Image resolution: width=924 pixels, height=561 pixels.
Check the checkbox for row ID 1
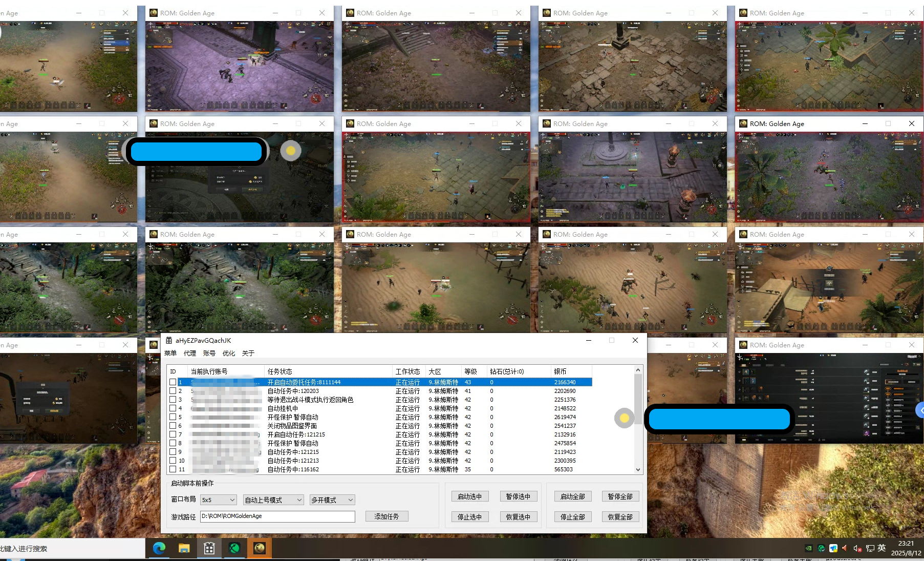173,382
